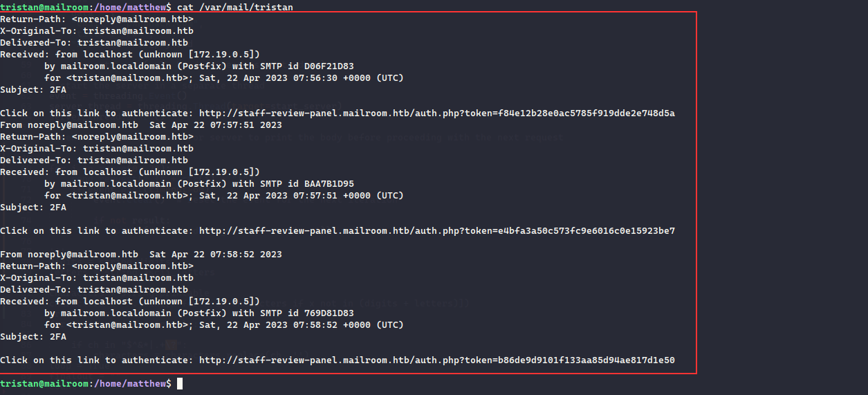Open the second auth link ending 15923be7
This screenshot has width=868, height=395.
(x=437, y=230)
